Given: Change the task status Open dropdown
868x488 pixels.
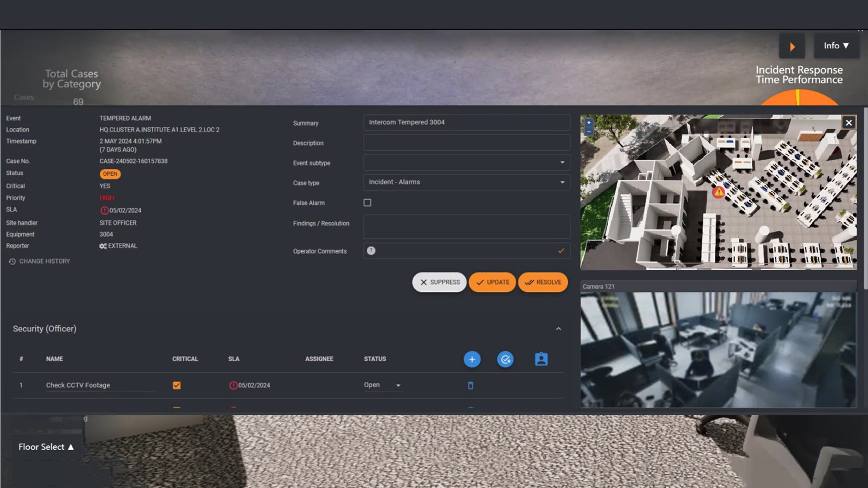Looking at the screenshot, I should [382, 385].
